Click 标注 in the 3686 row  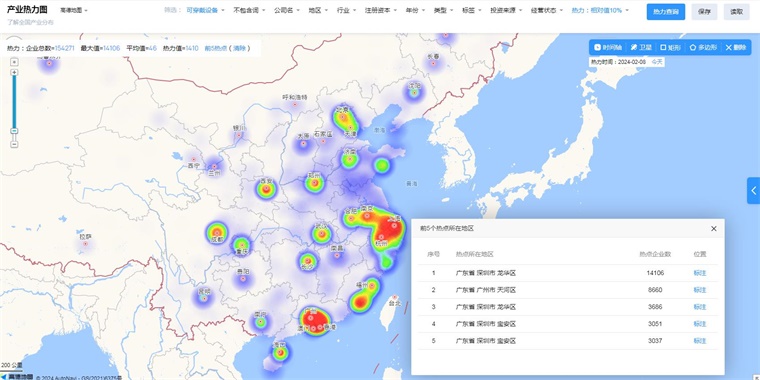click(x=700, y=307)
